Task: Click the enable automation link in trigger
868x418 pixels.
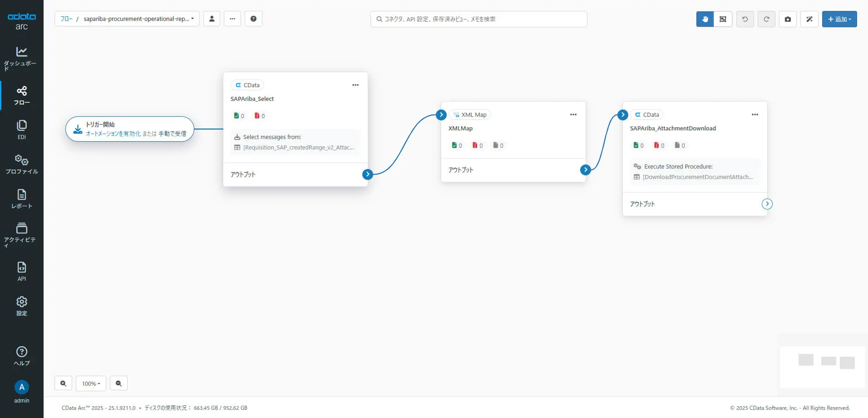Action: [113, 134]
